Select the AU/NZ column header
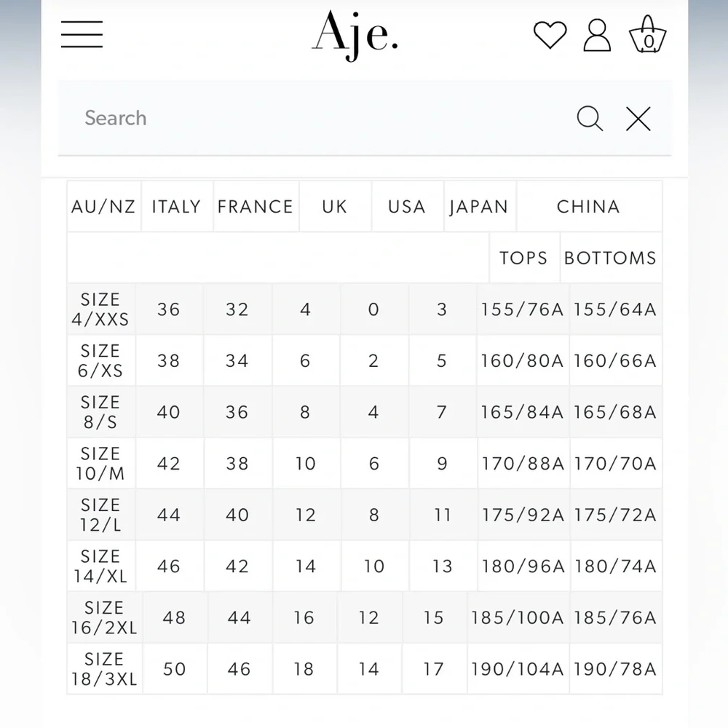Viewport: 728px width, 728px height. 103,206
